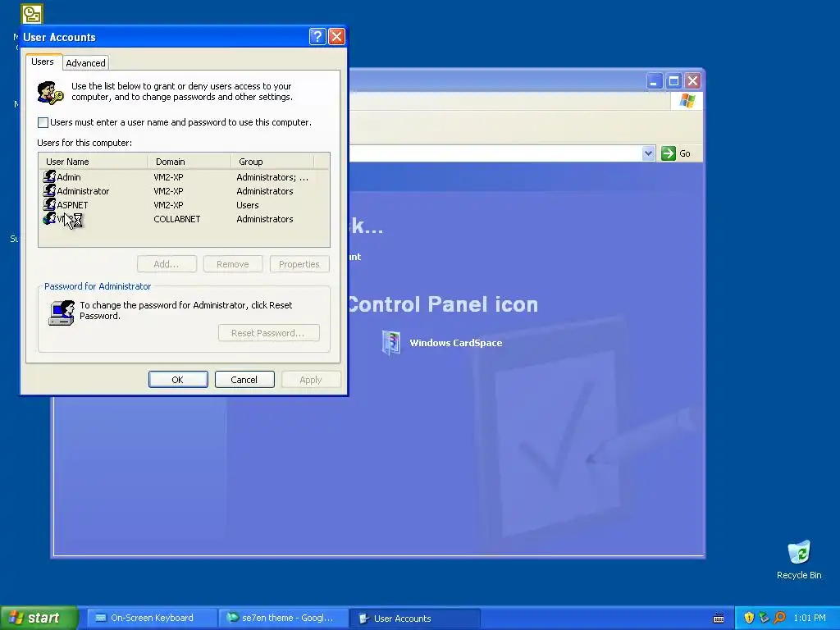Open the Advanced tab in User Accounts
Viewport: 840px width, 630px height.
(85, 62)
